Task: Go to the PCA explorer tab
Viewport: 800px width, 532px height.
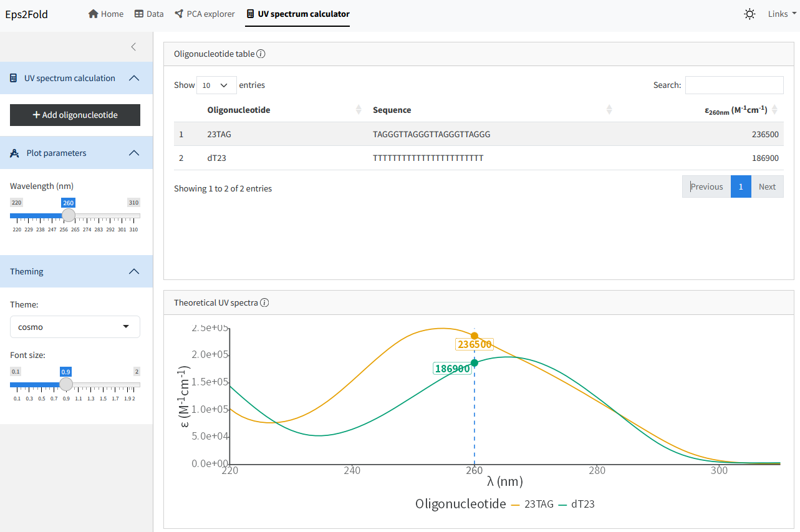Action: point(205,14)
